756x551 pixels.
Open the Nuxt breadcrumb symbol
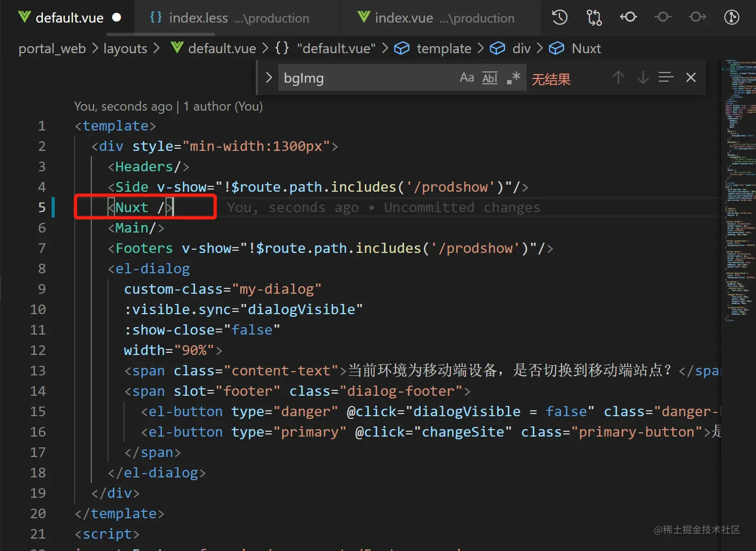point(586,48)
